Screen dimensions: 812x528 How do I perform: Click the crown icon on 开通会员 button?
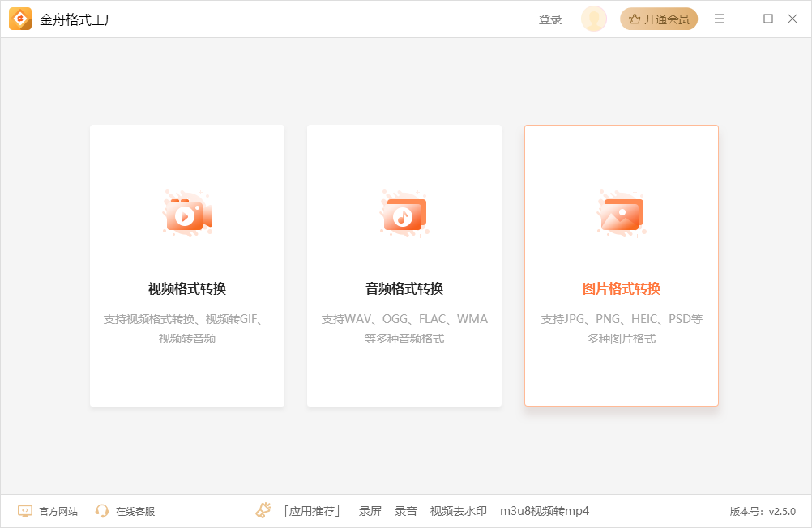point(636,18)
